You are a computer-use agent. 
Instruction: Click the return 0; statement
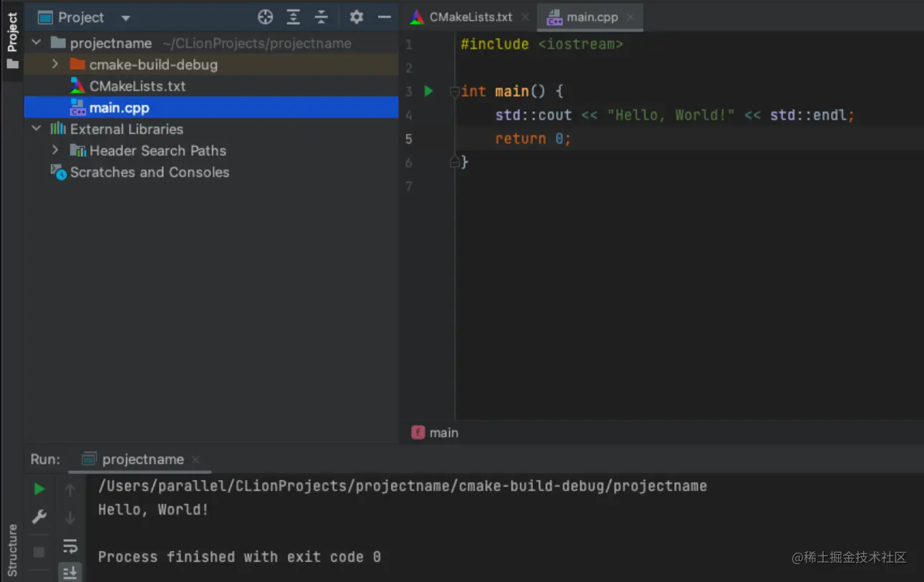point(533,138)
